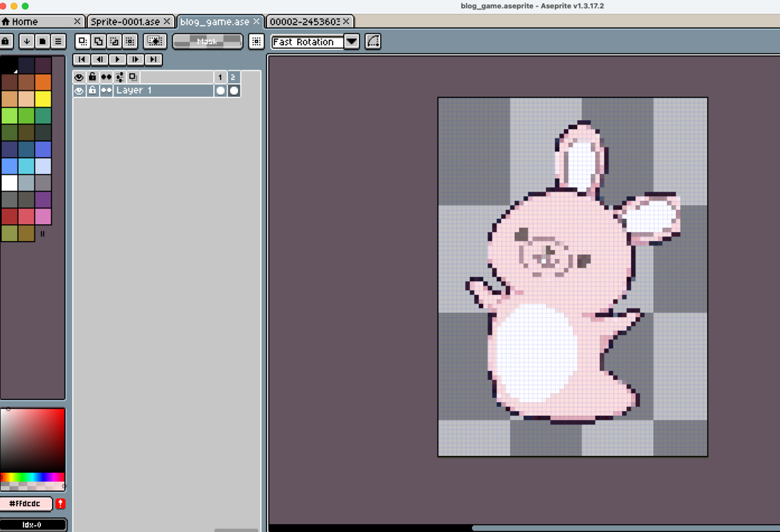
Task: Toggle continuous mode in timeline header
Action: (106, 77)
